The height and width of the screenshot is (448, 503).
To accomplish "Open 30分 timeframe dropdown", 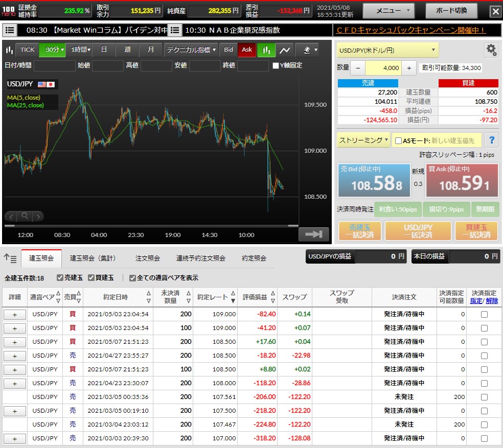I will coord(52,50).
